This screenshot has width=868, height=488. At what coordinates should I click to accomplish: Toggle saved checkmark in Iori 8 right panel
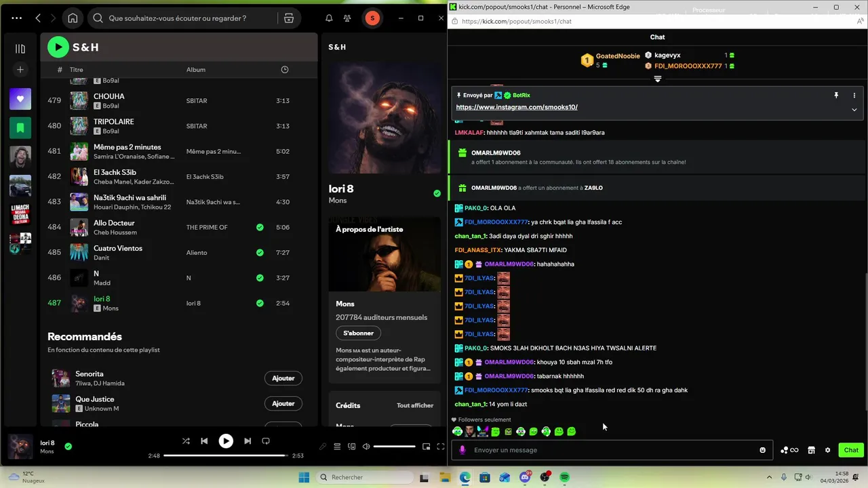click(437, 193)
